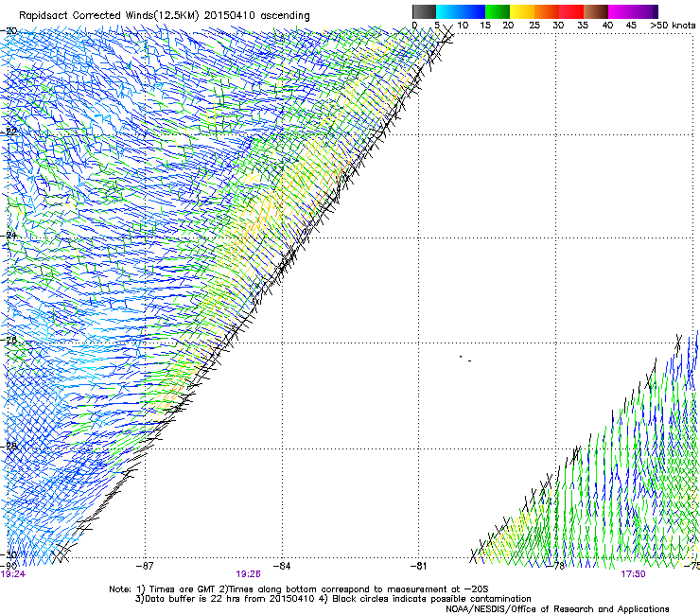Click the date text '20150410 ascending'
The height and width of the screenshot is (615, 700).
[256, 16]
